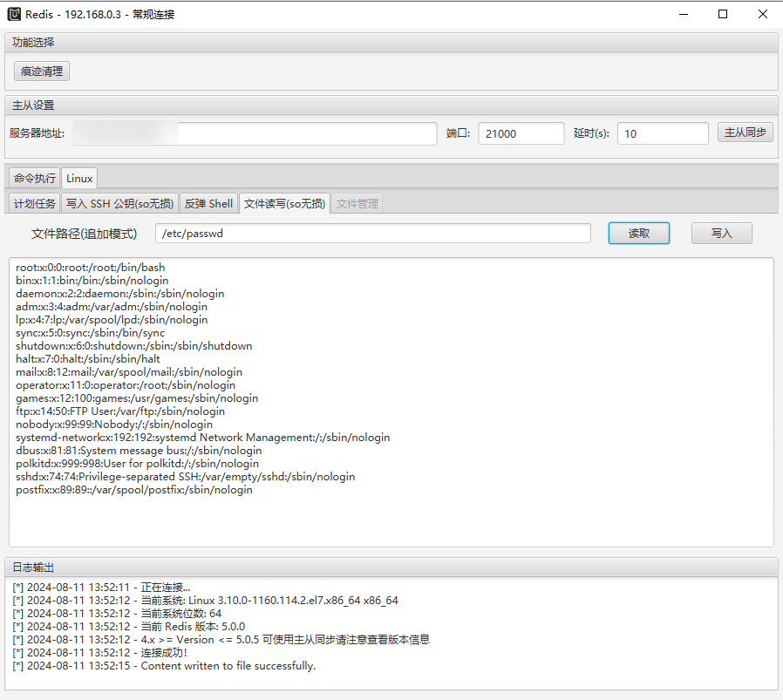Open the 写入 SSH 公钥(so无损) tab

119,204
